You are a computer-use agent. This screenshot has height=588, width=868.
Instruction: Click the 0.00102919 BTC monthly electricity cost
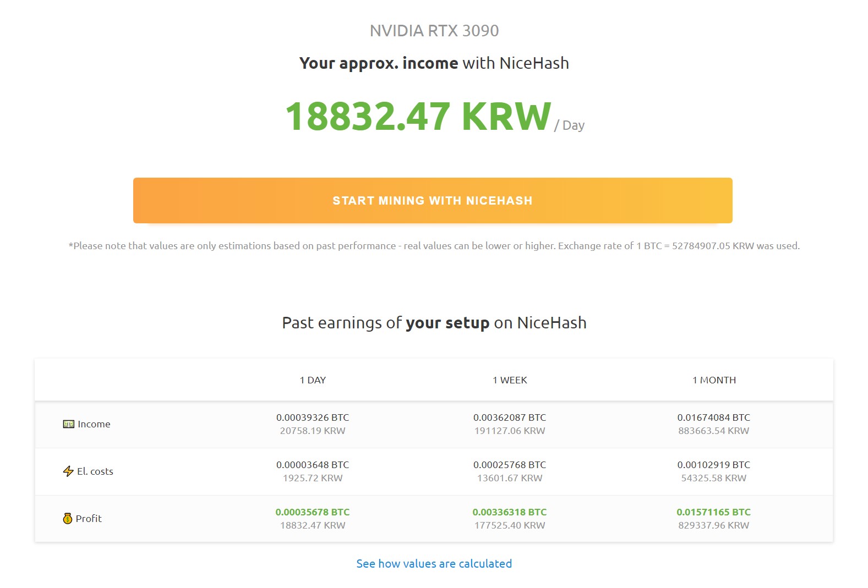(x=714, y=465)
